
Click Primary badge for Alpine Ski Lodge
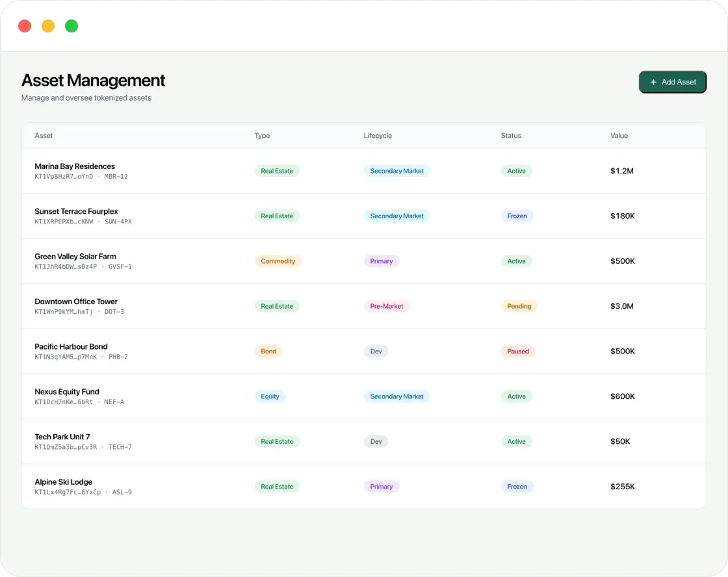(x=381, y=486)
